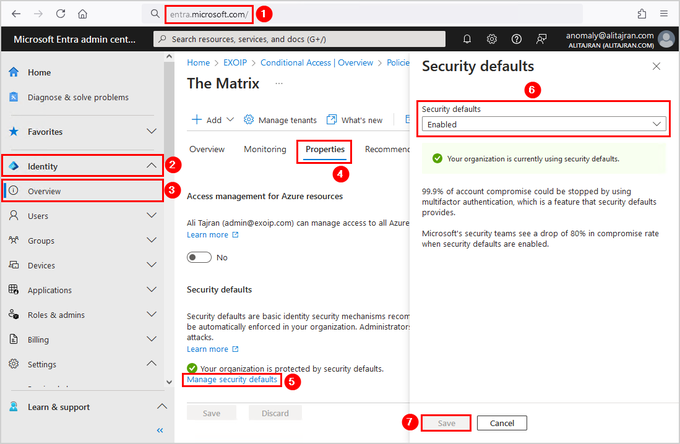Screen dimensions: 680x444
Task: Click Learn more under Security defaults
Action: [212, 349]
